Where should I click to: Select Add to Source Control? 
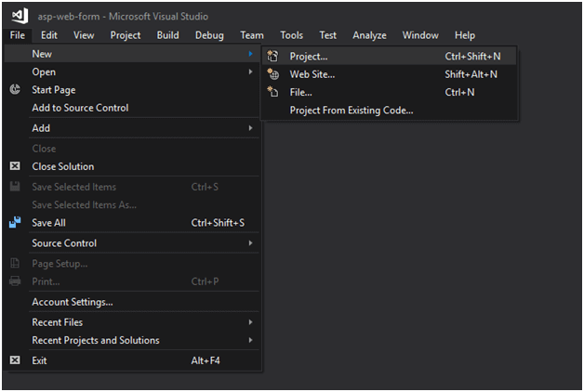(x=80, y=108)
